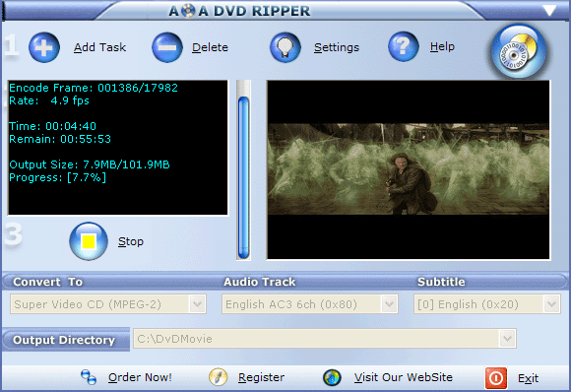Click the globe Visit Our WebSite icon

coord(332,377)
